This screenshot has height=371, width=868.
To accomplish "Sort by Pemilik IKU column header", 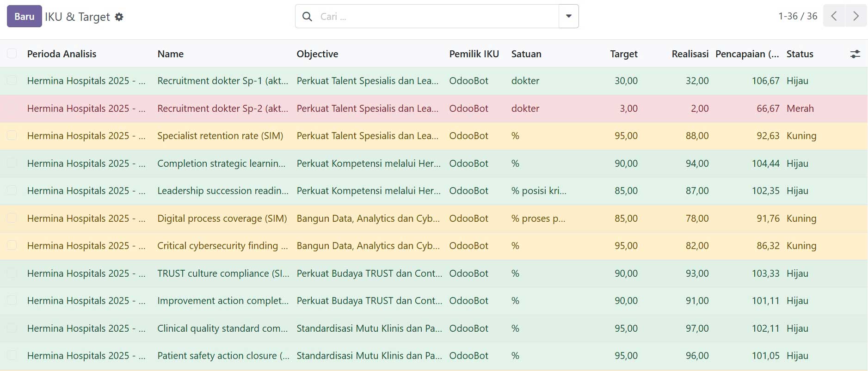I will pyautogui.click(x=474, y=54).
